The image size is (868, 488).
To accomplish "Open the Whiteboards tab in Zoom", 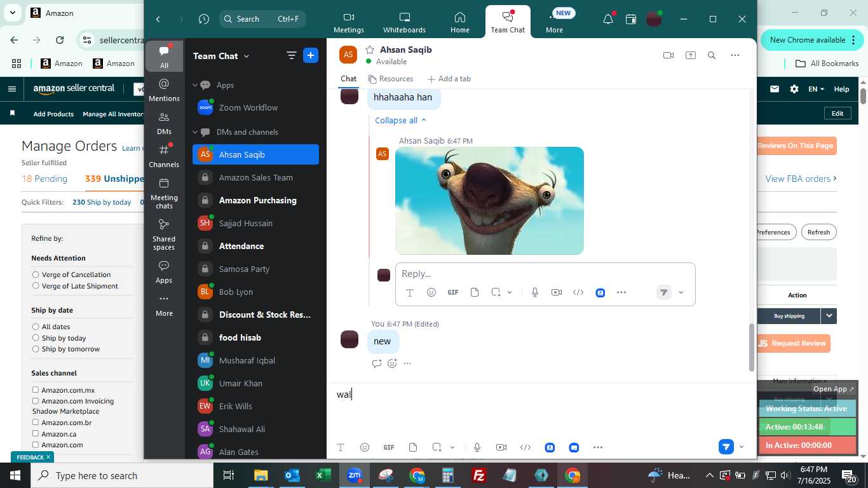I will (x=404, y=22).
